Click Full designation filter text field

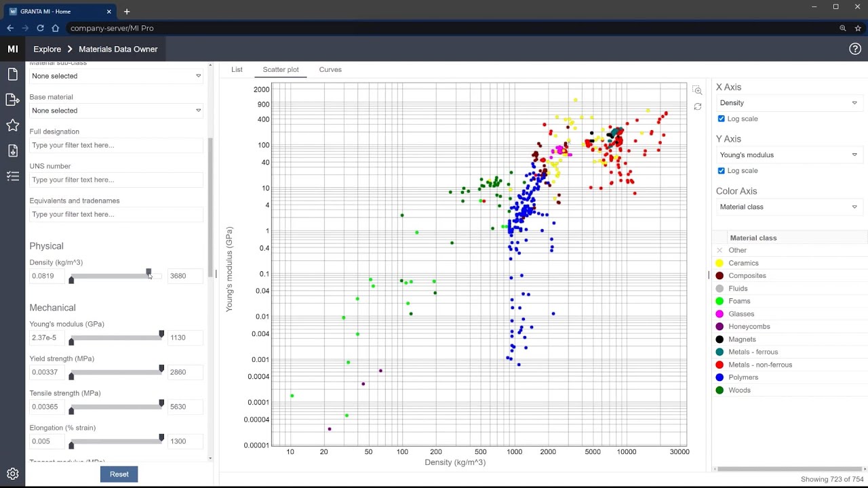116,145
